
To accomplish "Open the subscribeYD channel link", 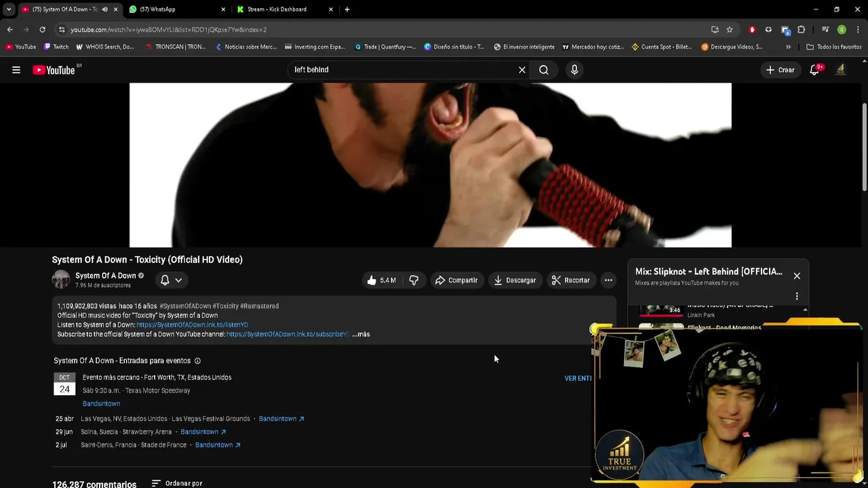I will tap(288, 334).
